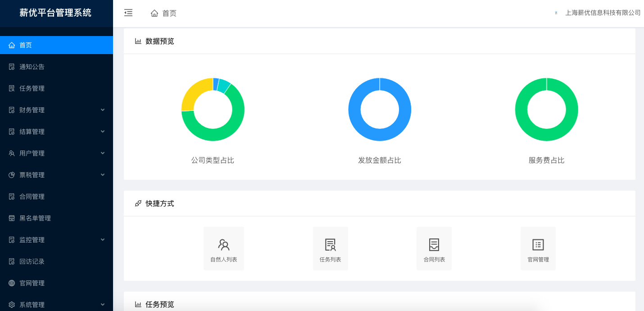644x311 pixels.
Task: Select 首页 in the sidebar menu
Action: (26, 45)
